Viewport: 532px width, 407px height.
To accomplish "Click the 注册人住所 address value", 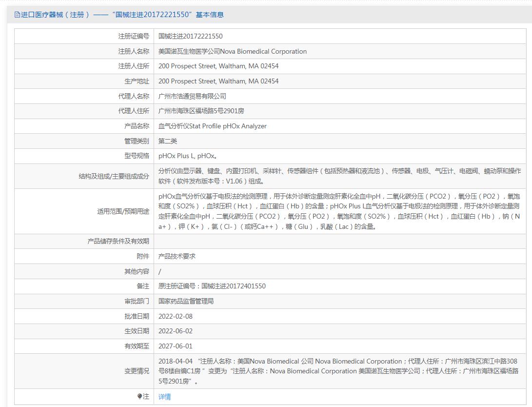I will point(218,66).
